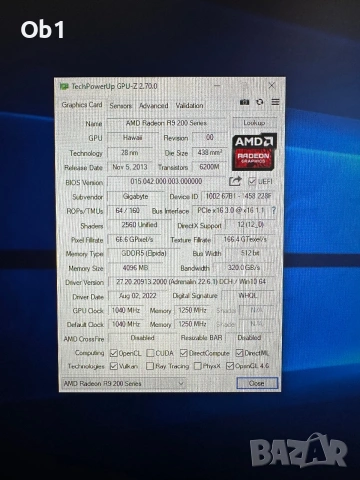
Task: Click the BIOS share/export icon
Action: (235, 181)
